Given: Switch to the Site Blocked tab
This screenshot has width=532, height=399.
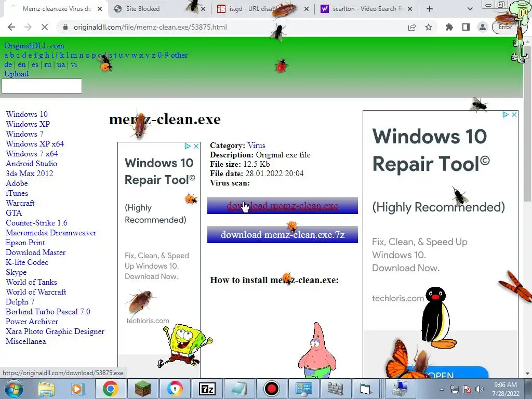Looking at the screenshot, I should click(x=142, y=9).
